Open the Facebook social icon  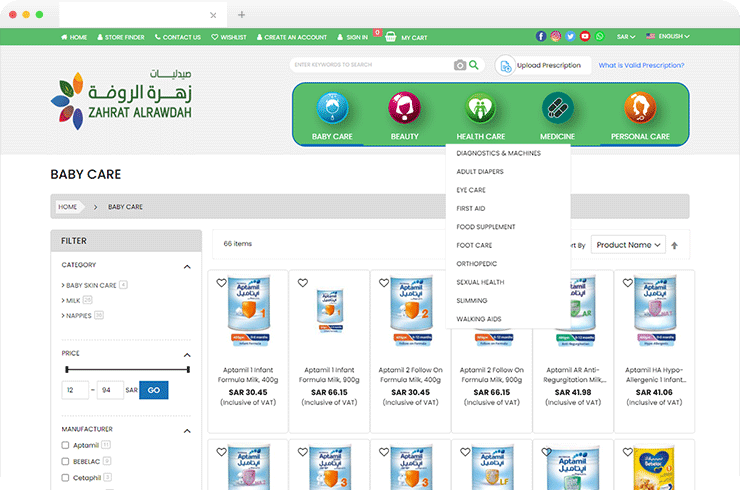(541, 36)
